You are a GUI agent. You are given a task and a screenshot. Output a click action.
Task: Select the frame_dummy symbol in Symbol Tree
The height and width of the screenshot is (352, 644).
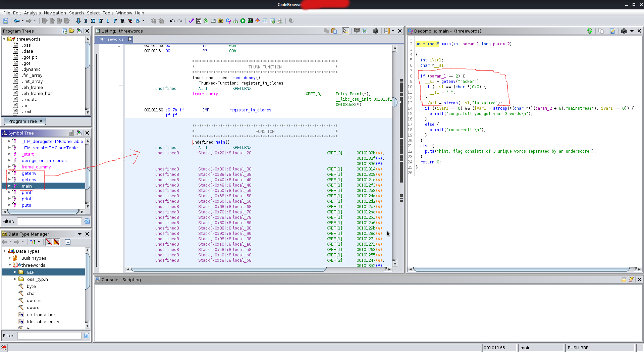tap(36, 167)
